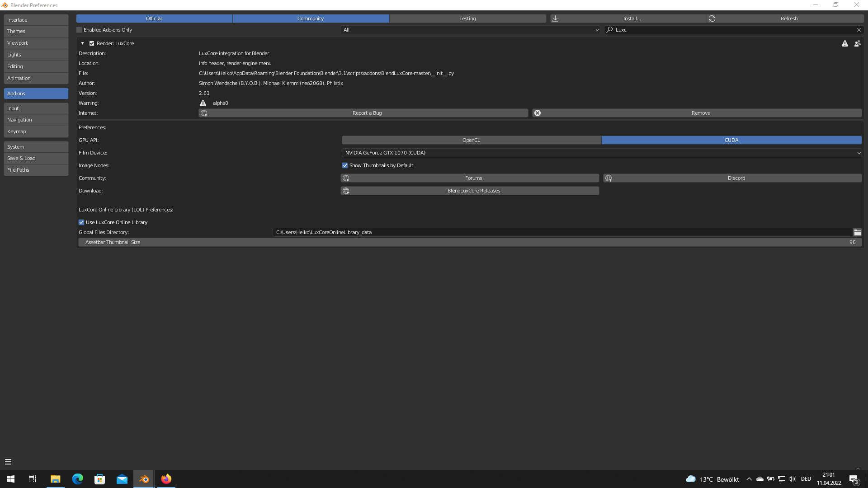The image size is (868, 488).
Task: Toggle Enabled Add-ons Only checkbox
Action: click(x=80, y=30)
